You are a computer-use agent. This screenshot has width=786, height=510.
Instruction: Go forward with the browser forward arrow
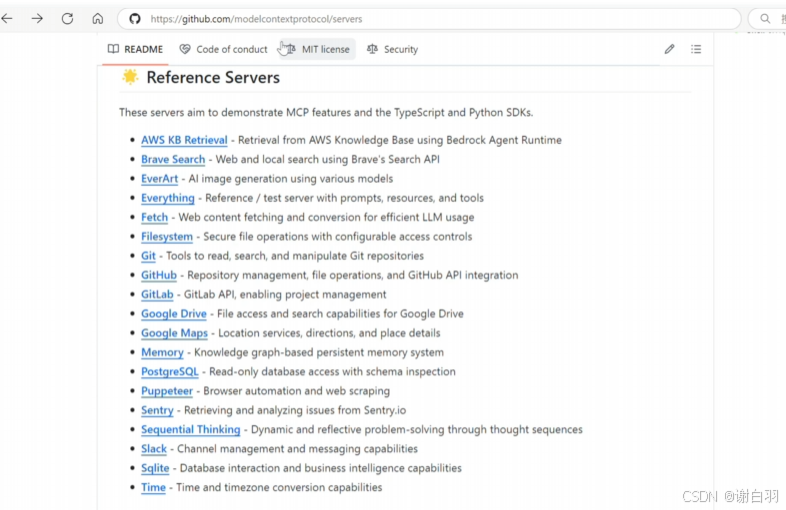point(37,19)
